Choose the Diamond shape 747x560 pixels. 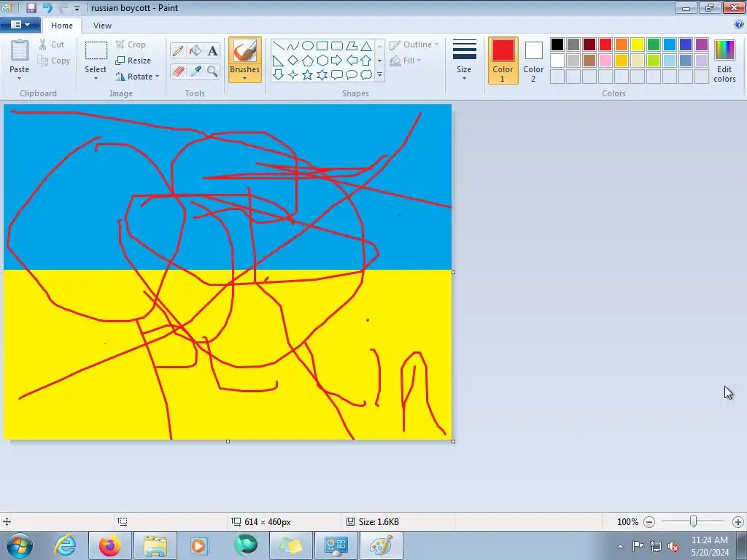tap(293, 61)
